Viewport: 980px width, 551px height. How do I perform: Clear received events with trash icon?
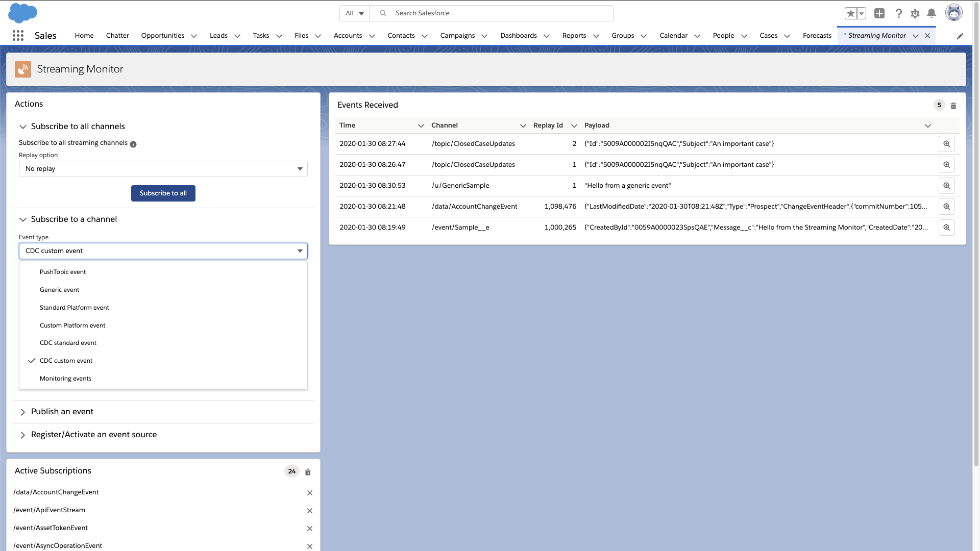[x=953, y=106]
